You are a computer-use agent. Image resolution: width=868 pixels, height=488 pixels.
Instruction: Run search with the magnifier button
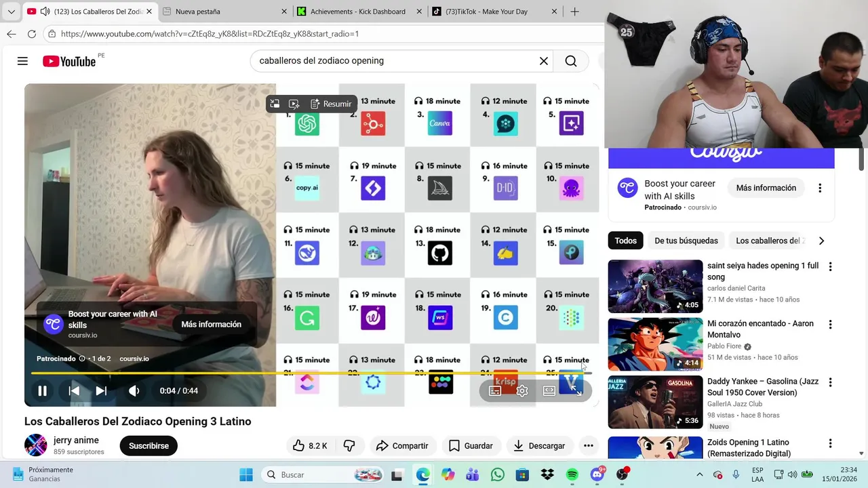(x=571, y=61)
